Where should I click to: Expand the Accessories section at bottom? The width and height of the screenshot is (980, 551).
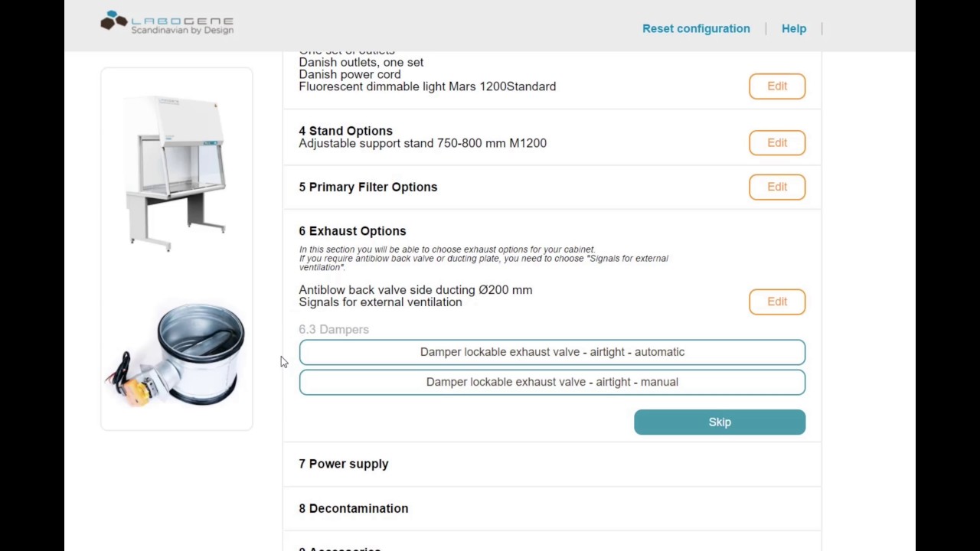coord(340,549)
